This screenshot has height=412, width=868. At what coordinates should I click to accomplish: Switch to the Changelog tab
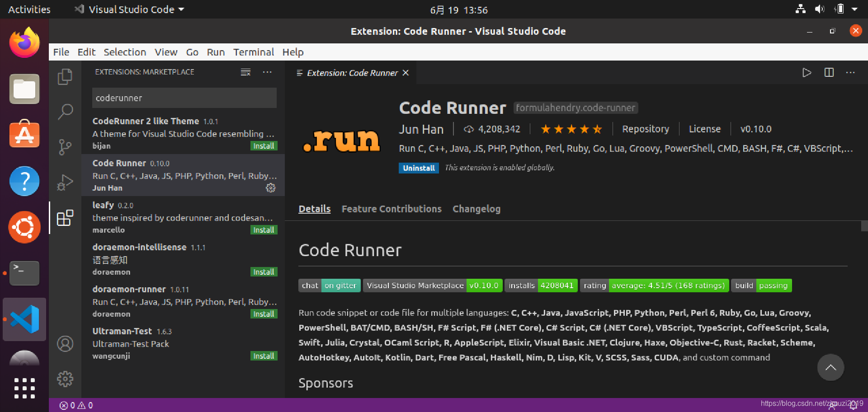point(476,209)
